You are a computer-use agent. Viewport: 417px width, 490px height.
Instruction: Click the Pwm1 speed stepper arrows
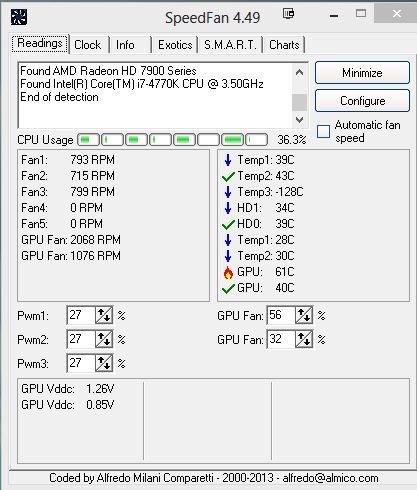click(x=104, y=315)
